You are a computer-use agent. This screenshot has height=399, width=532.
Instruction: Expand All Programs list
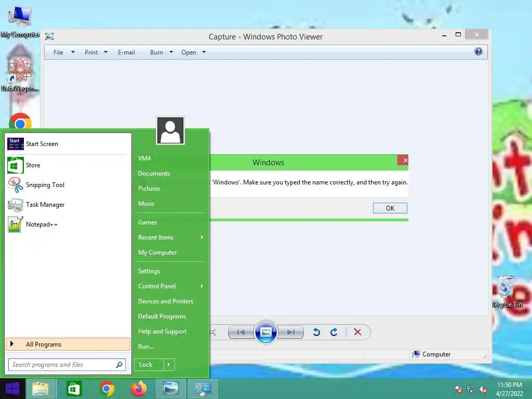[x=68, y=344]
